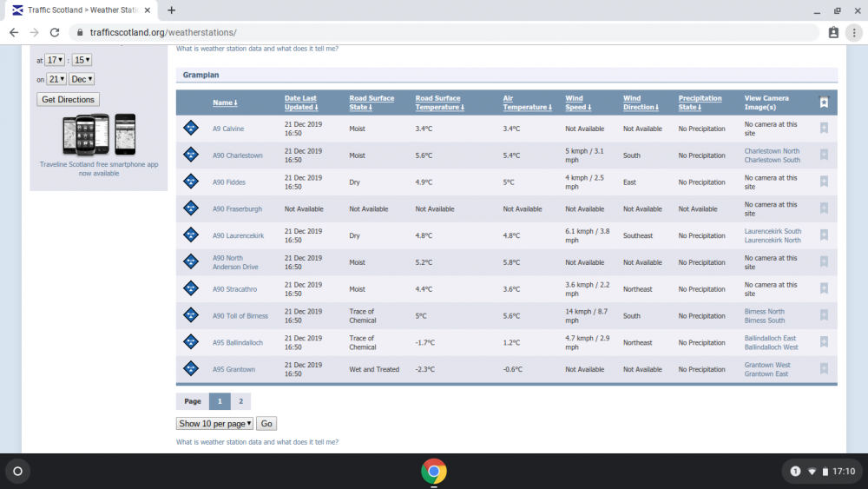
Task: Open the Grantown West camera link
Action: tap(767, 365)
